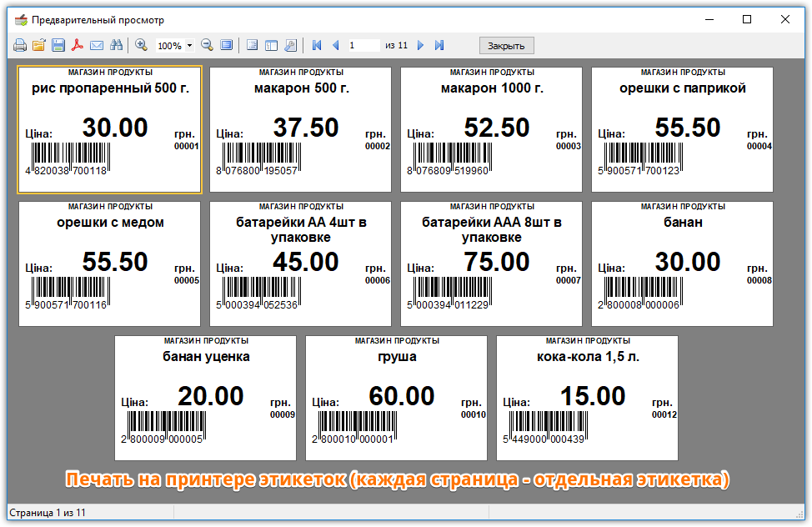Zoom out with the minus magnifier icon

point(207,46)
